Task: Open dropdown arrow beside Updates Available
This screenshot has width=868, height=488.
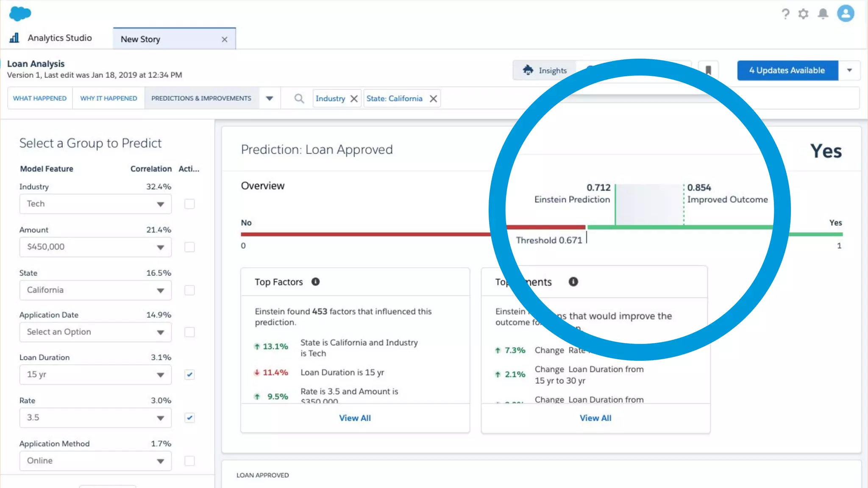Action: [849, 70]
